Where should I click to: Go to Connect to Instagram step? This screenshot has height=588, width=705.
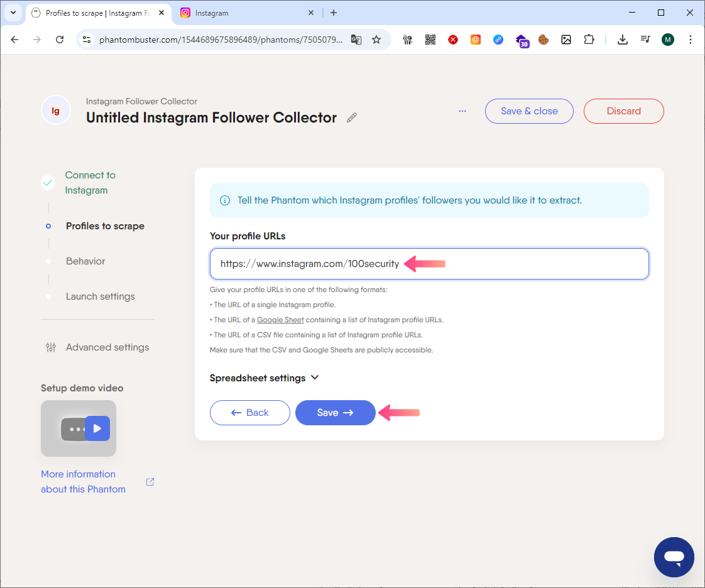click(x=90, y=183)
